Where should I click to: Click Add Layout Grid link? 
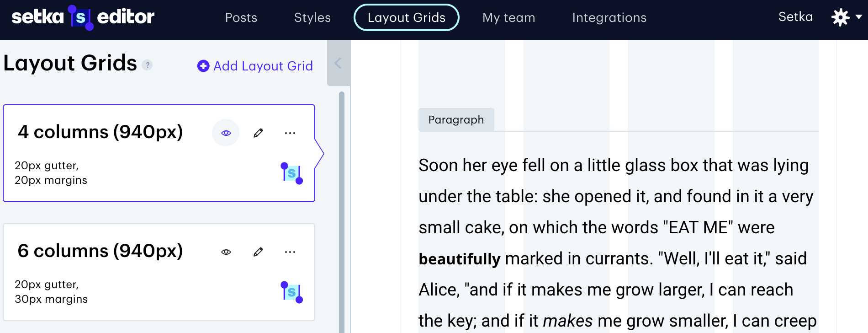pyautogui.click(x=263, y=66)
